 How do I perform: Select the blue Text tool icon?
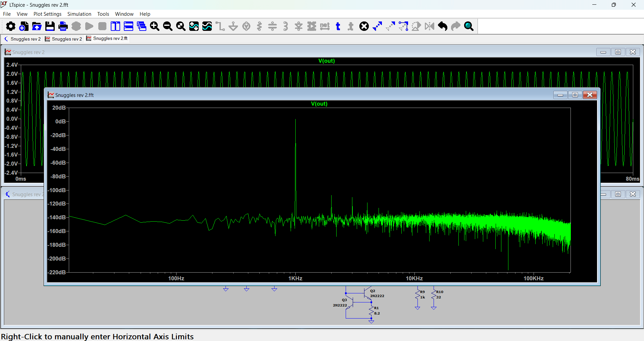(338, 26)
